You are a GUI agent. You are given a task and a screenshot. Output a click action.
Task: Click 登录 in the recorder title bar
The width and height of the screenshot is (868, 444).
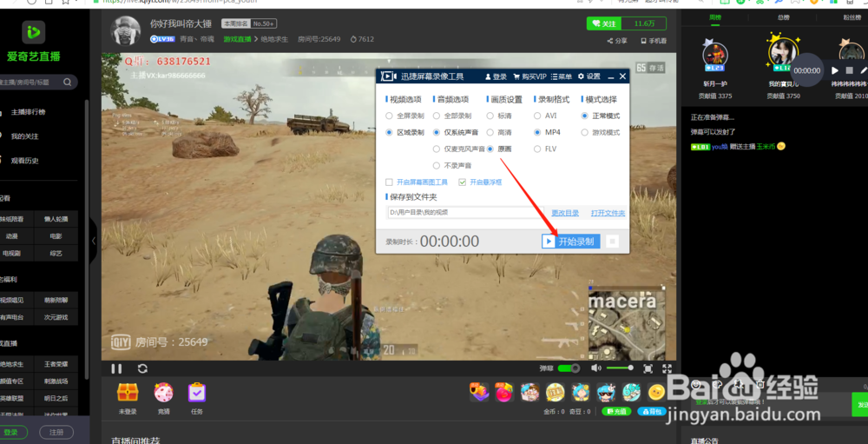coord(496,76)
